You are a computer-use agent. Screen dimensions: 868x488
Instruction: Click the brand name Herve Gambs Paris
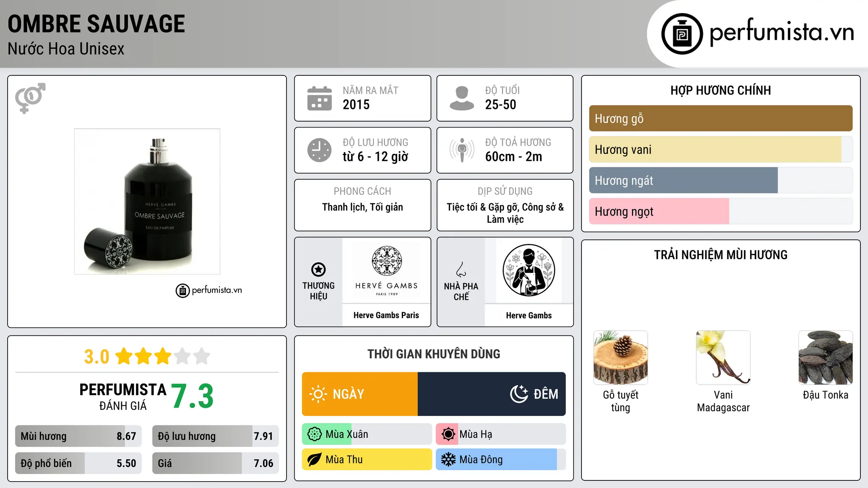(386, 315)
